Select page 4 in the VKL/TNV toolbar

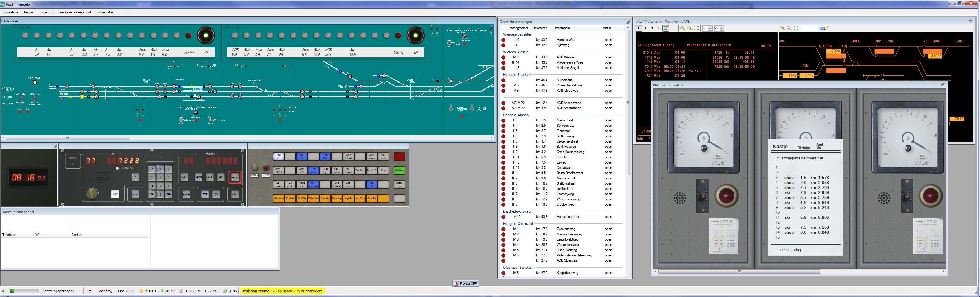click(x=659, y=28)
